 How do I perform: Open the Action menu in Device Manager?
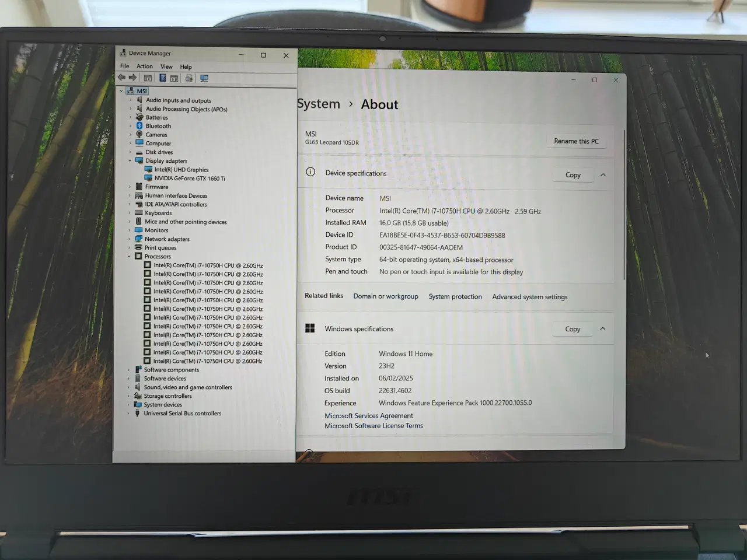pyautogui.click(x=145, y=66)
